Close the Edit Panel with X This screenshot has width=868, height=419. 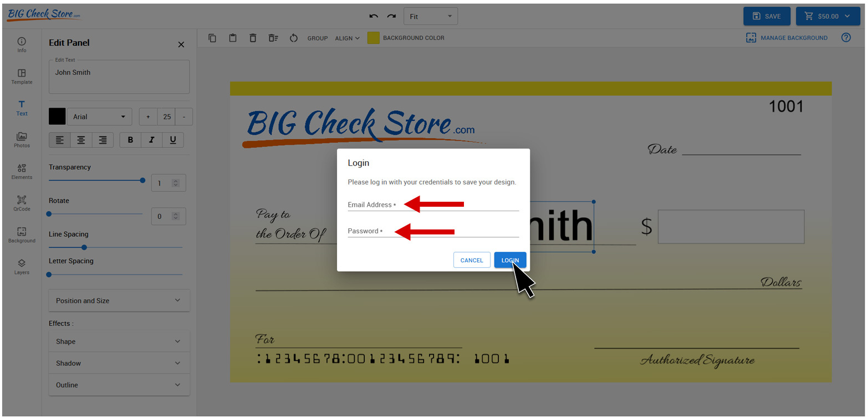(181, 44)
